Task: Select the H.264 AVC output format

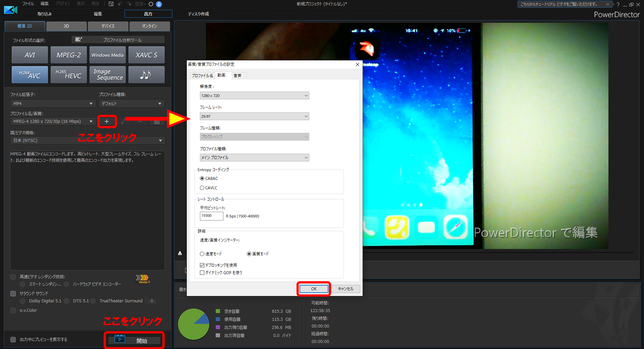Action: click(x=30, y=74)
